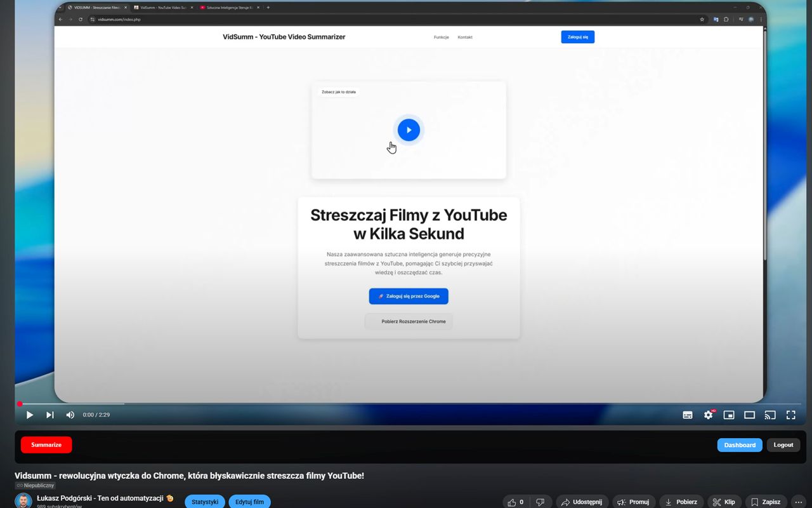Screen dimensions: 812x508
Task: Save the video with Zapisz
Action: (x=766, y=502)
